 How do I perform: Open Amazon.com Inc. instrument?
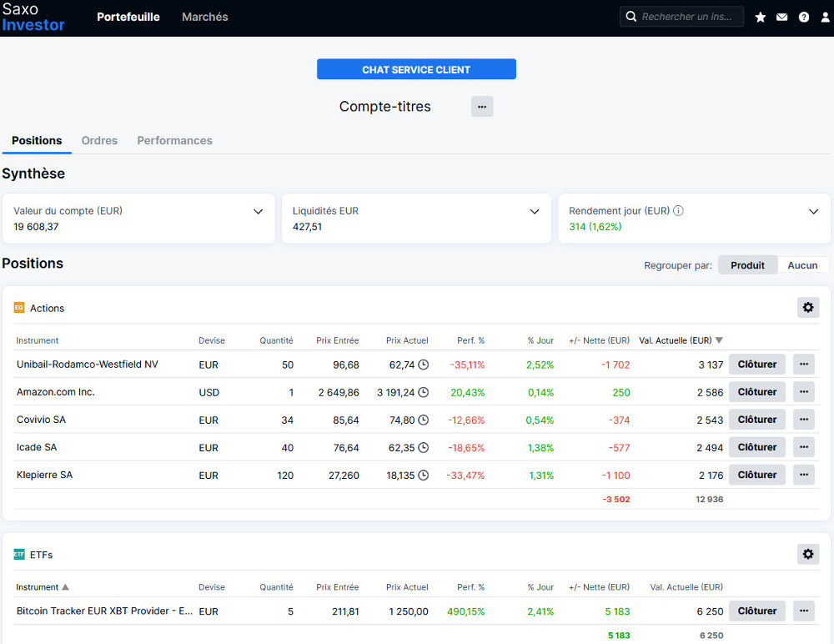pos(55,392)
